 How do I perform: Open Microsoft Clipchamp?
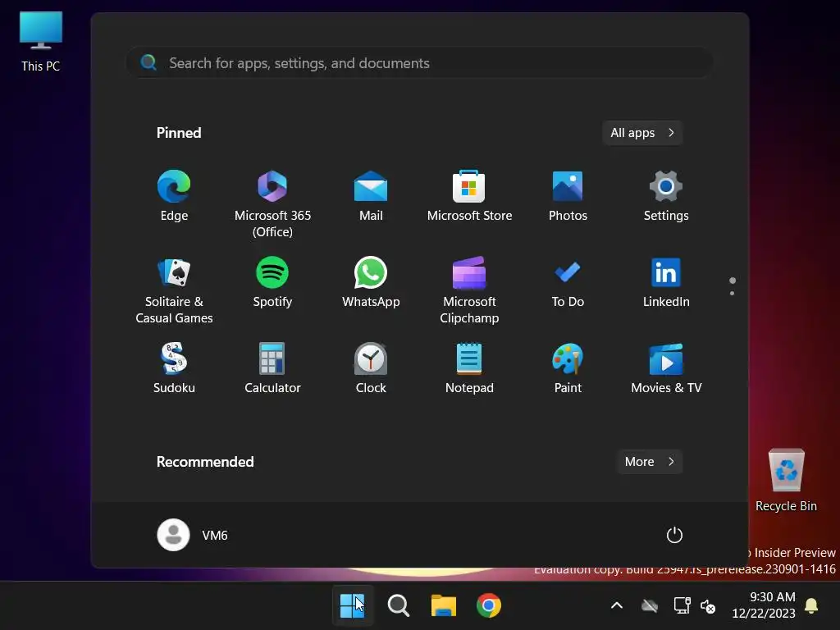coord(469,290)
